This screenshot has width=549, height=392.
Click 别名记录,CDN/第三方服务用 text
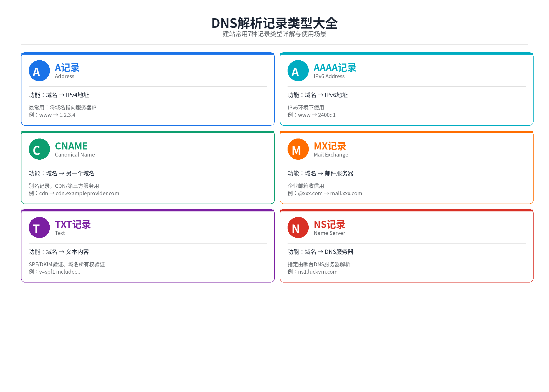[x=64, y=186]
